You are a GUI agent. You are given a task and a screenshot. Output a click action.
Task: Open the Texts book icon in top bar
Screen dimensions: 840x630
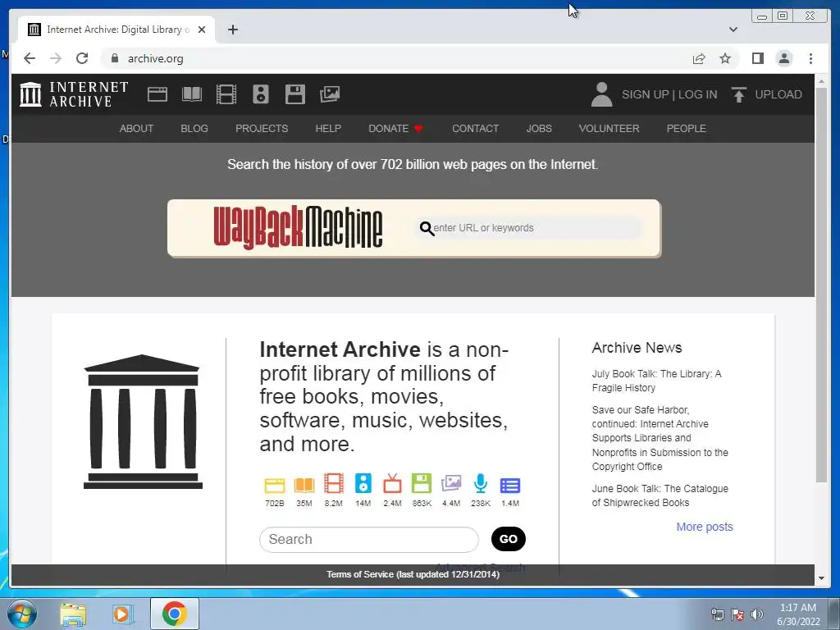[191, 94]
